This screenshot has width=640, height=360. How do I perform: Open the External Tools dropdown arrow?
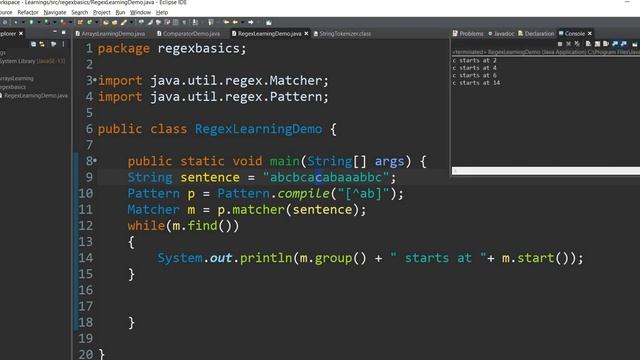coord(71,22)
